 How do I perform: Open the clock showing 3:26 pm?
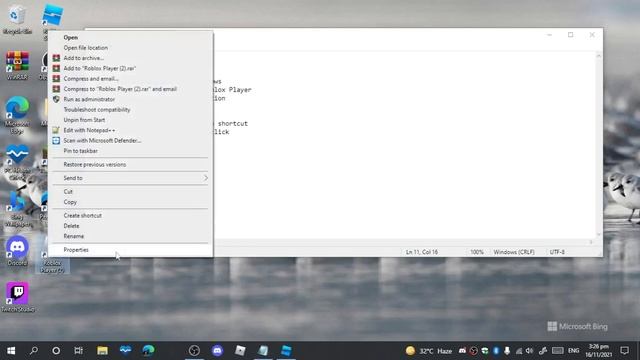pos(599,351)
